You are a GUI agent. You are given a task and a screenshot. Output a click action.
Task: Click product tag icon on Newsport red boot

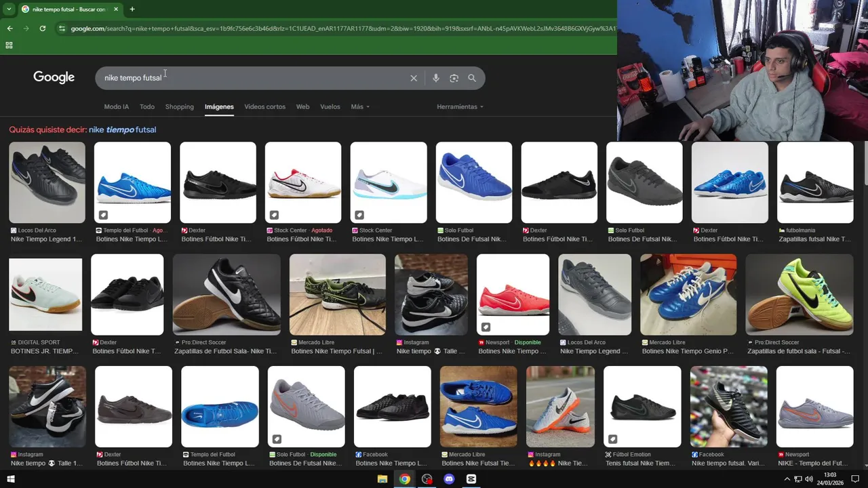[x=486, y=327]
